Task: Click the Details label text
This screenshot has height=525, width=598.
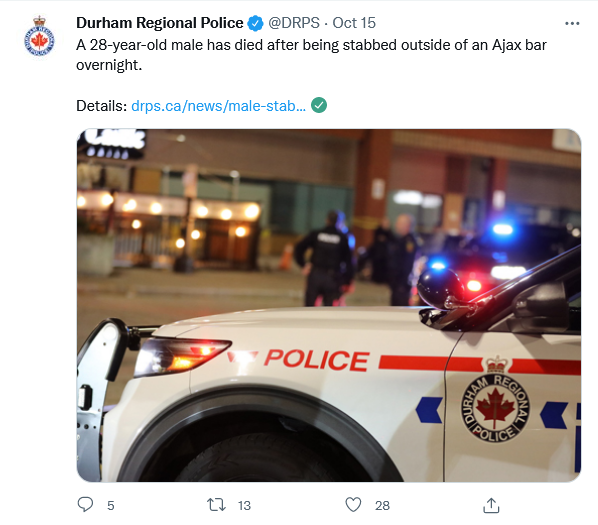Action: [x=101, y=106]
